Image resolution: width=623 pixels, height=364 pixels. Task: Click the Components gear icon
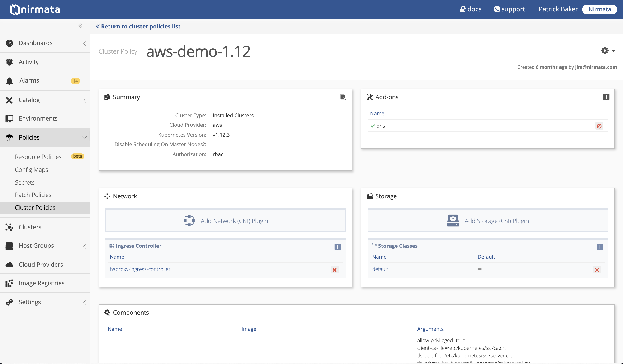click(107, 312)
